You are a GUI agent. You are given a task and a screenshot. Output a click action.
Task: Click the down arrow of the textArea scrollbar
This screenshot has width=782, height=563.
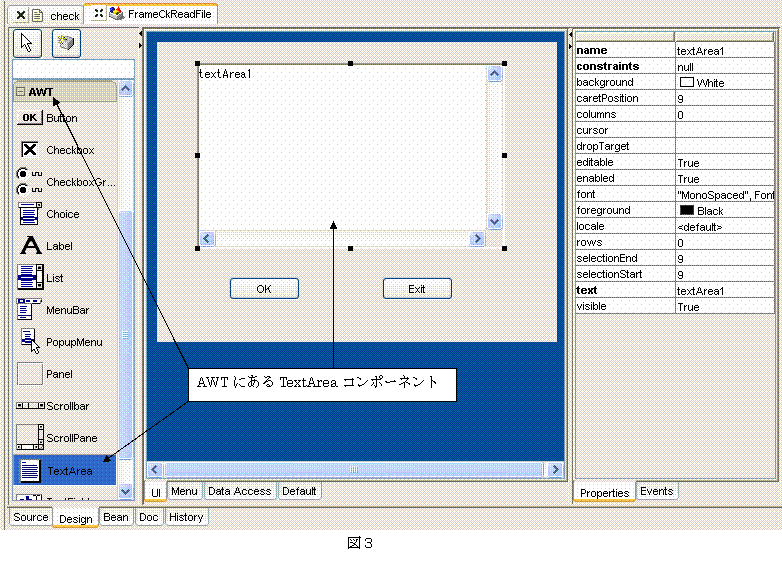point(494,222)
